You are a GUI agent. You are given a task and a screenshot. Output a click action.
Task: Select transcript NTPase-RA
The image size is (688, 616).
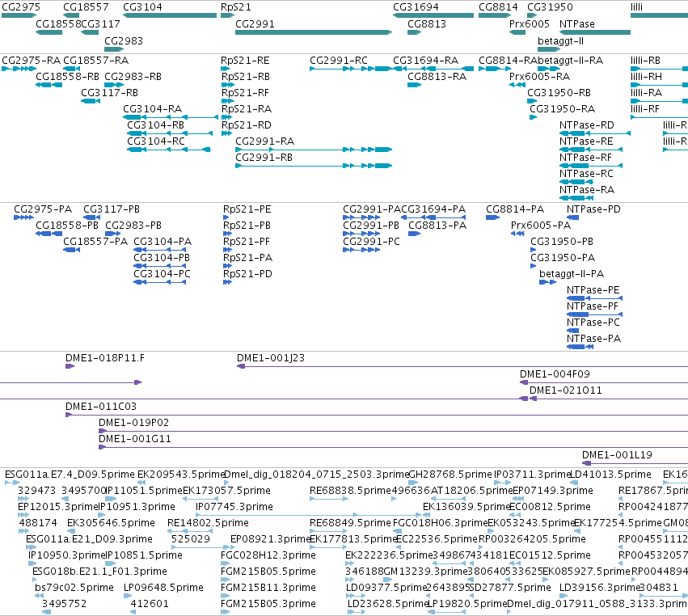[x=576, y=198]
